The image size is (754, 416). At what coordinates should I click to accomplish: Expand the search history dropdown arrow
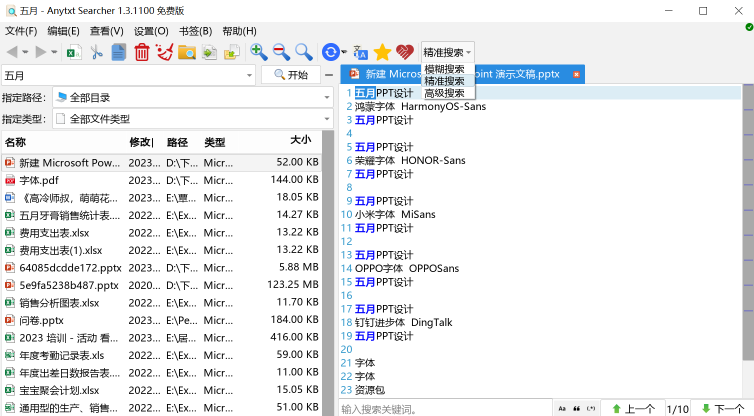point(249,76)
